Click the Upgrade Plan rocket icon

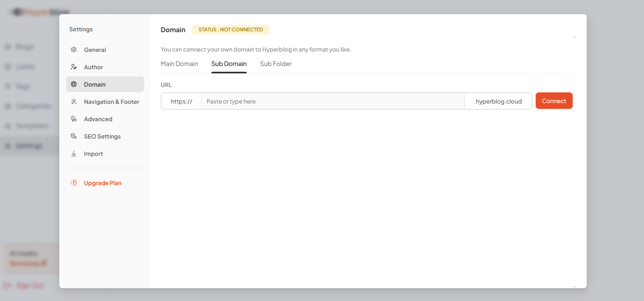[x=74, y=183]
